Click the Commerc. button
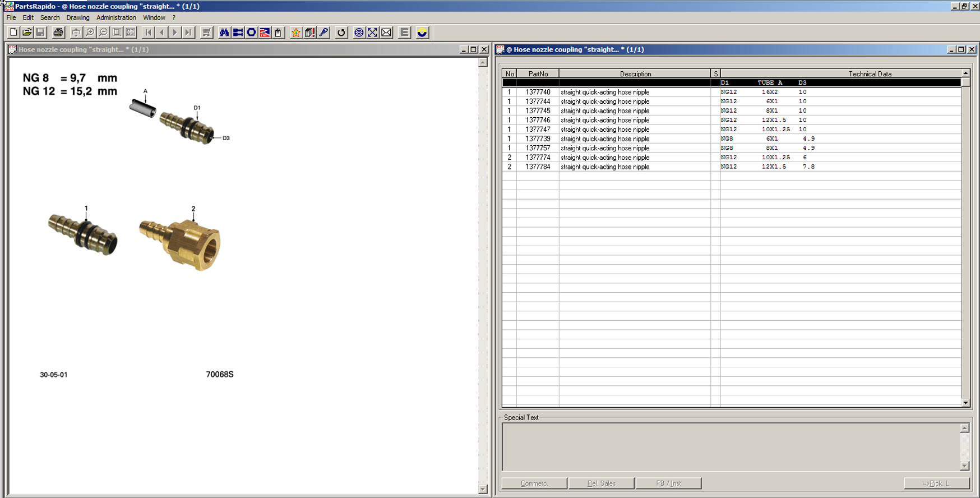 pos(534,483)
